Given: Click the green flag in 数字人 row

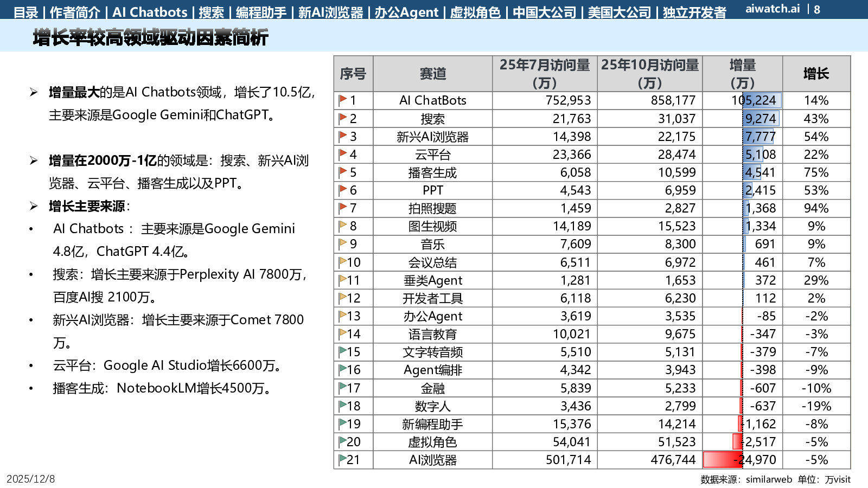Looking at the screenshot, I should pos(343,406).
